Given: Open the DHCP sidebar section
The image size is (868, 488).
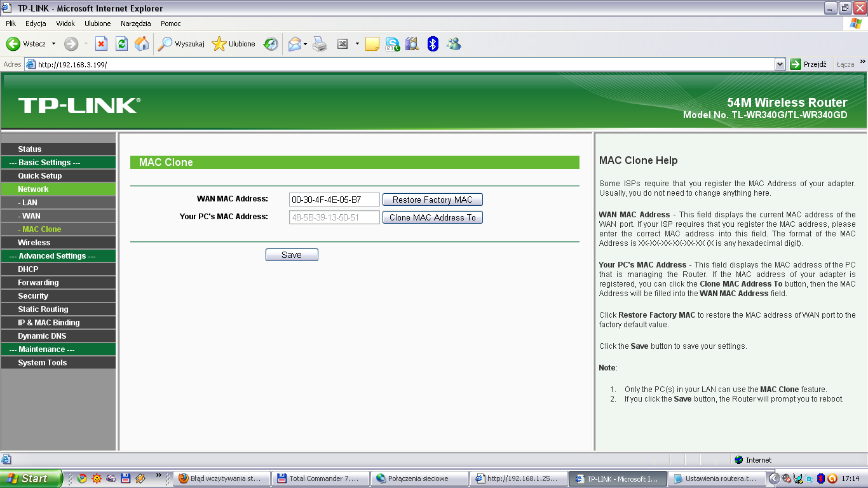Looking at the screenshot, I should pos(58,269).
